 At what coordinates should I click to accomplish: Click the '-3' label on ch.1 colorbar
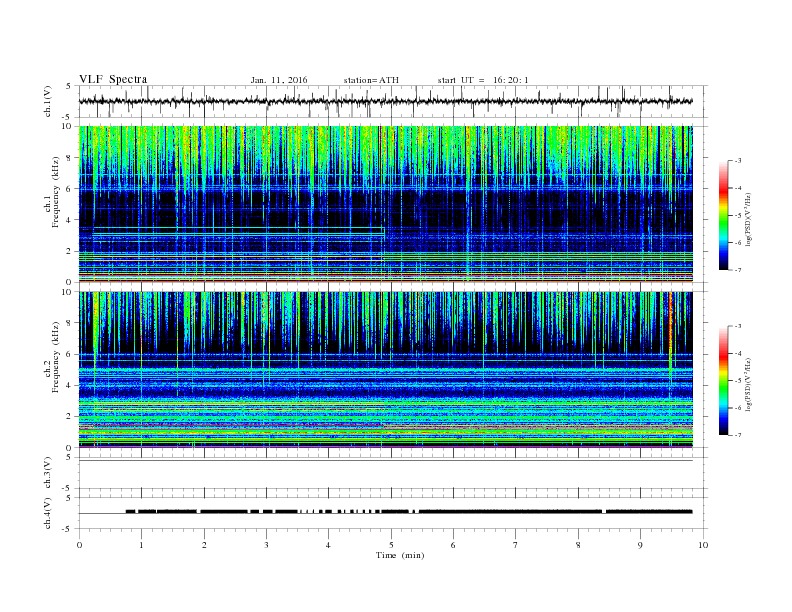[737, 161]
